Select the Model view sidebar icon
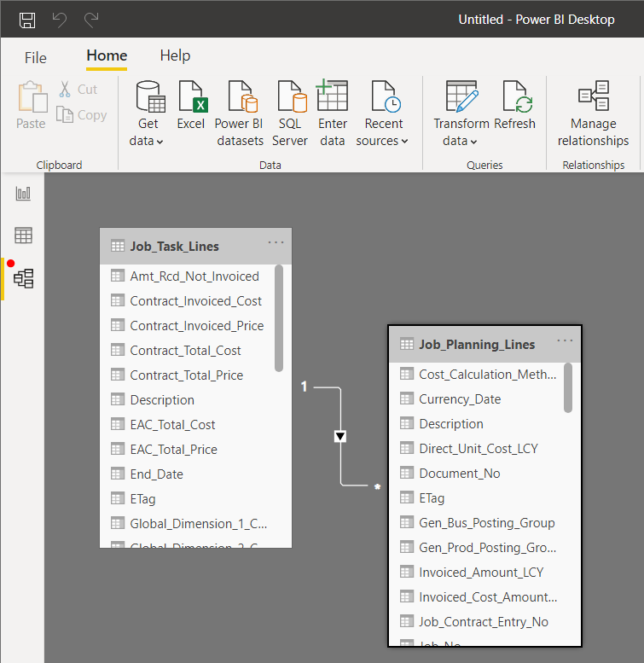Image resolution: width=644 pixels, height=663 pixels. click(x=23, y=278)
